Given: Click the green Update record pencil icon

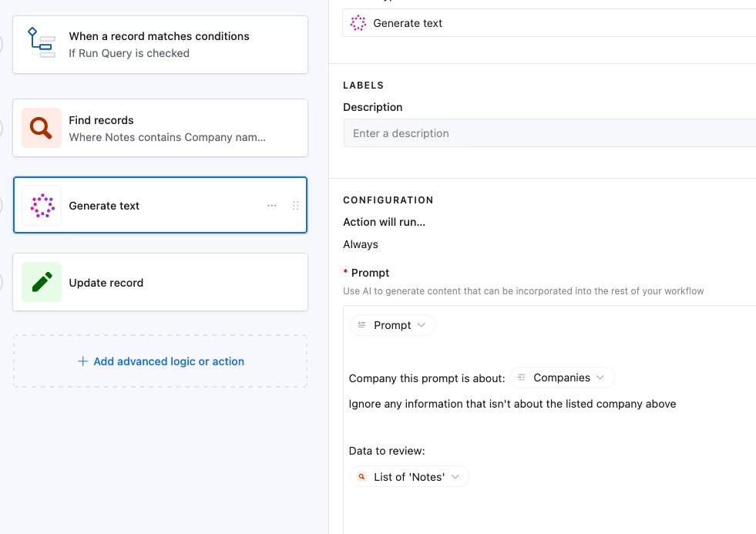Looking at the screenshot, I should click(42, 282).
